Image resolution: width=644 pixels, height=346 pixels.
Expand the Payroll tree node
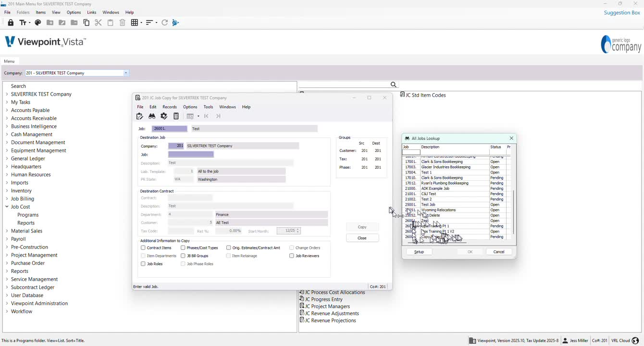(7, 239)
